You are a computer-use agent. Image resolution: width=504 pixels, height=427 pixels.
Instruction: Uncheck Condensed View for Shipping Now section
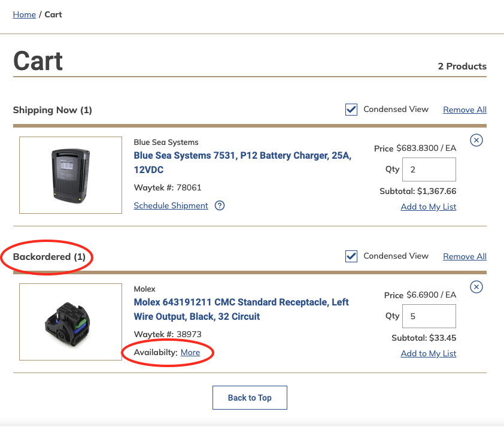click(x=351, y=110)
